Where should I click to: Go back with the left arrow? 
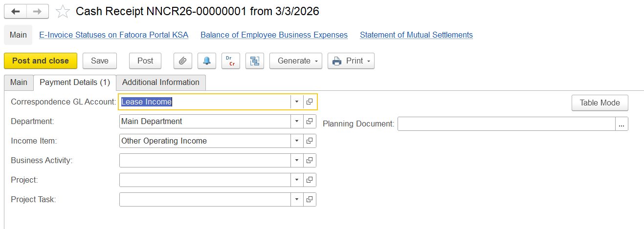click(x=15, y=11)
